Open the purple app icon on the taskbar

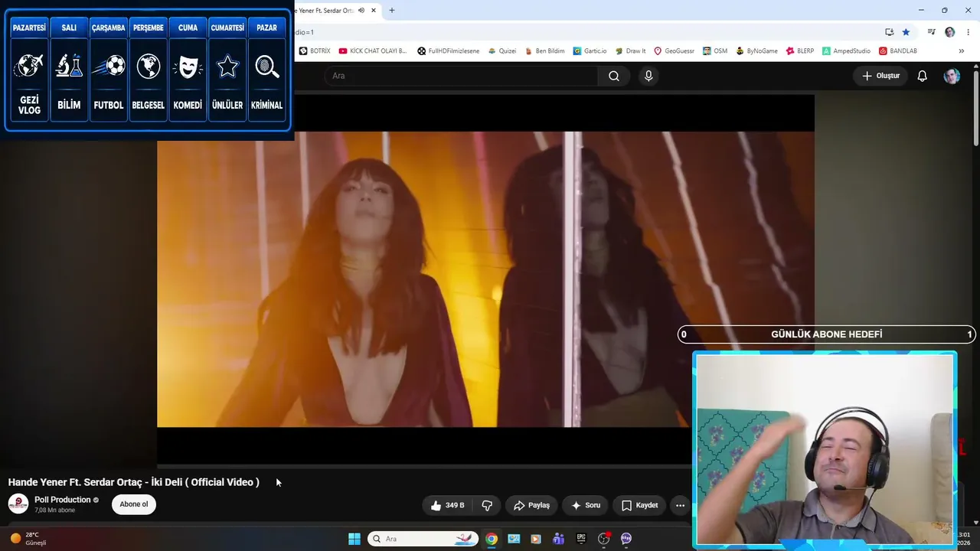[626, 539]
